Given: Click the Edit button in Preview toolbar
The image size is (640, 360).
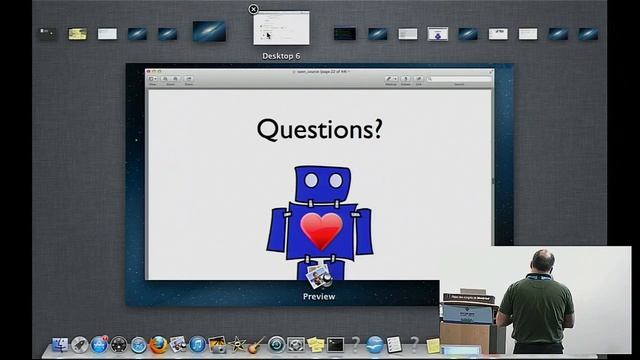Looking at the screenshot, I should (418, 78).
